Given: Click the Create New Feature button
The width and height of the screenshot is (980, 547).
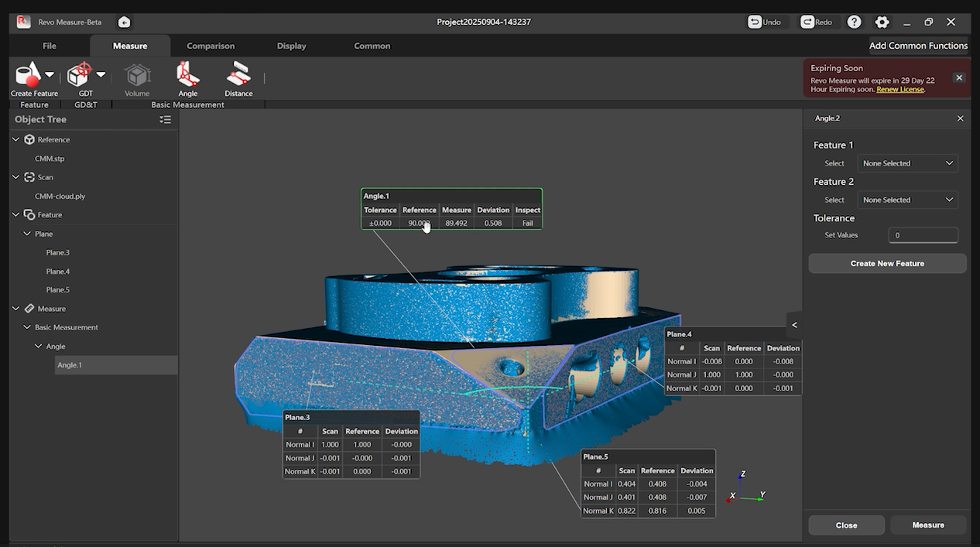Looking at the screenshot, I should click(x=887, y=264).
